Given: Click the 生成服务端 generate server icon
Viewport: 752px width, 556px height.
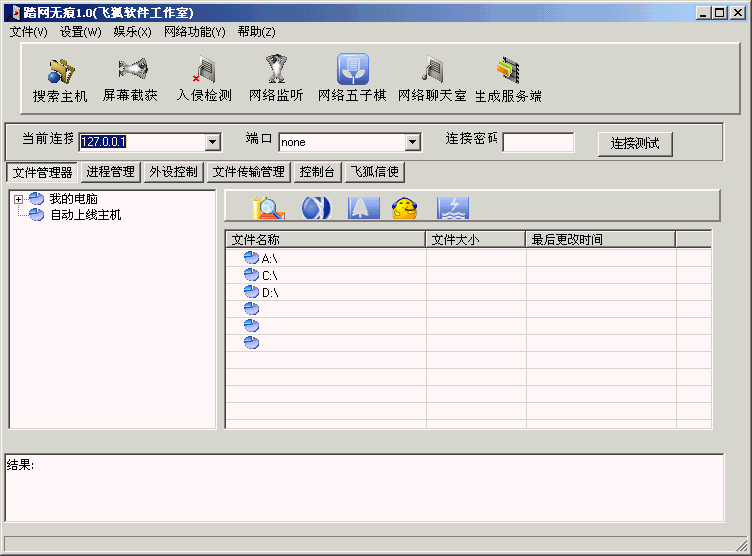Looking at the screenshot, I should (508, 71).
